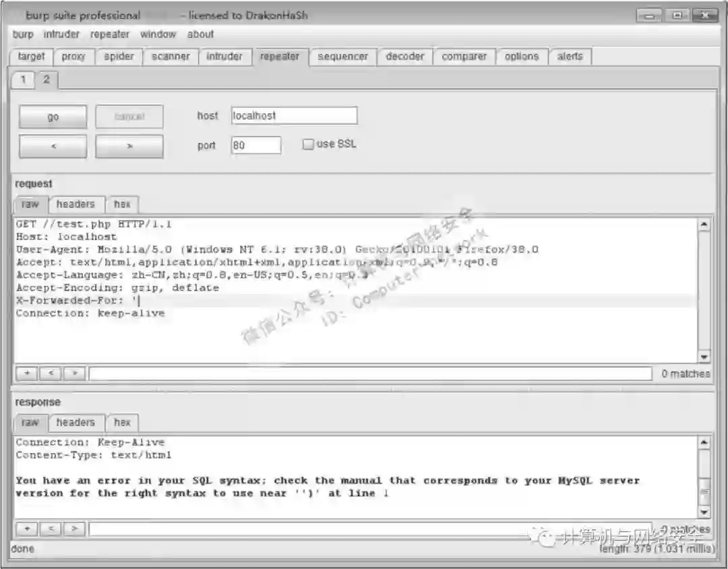This screenshot has height=569, width=728.
Task: Click the User-Agent header line
Action: pos(277,249)
